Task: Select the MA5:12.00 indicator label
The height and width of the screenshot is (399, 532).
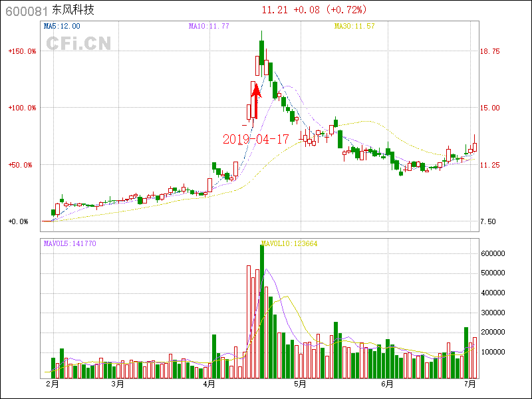Action: [62, 26]
